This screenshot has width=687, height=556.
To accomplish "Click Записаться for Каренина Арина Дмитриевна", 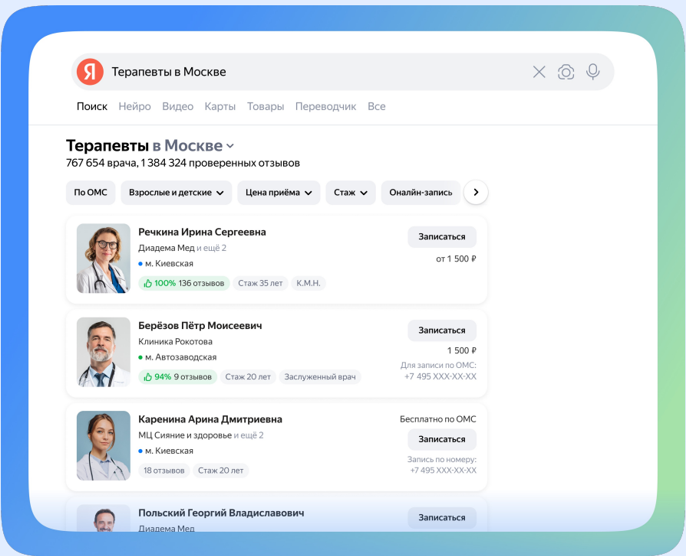I will (442, 439).
